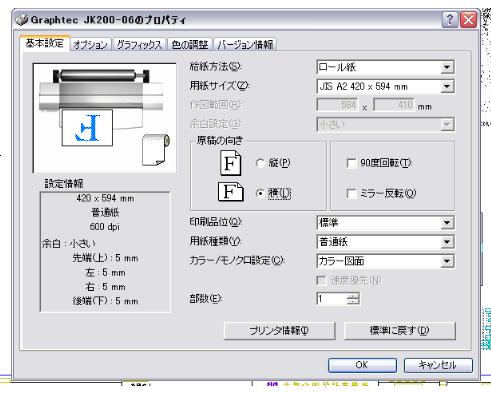Switch to the 基本設定 tab
This screenshot has width=491, height=393.
(x=44, y=43)
